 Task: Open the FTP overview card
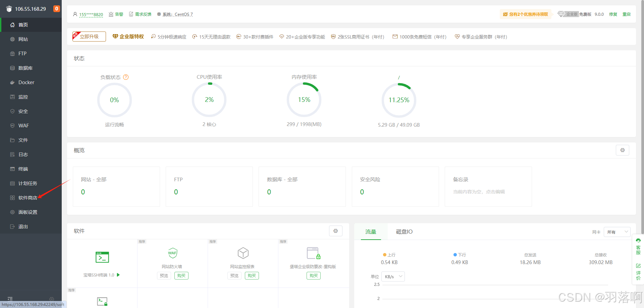pyautogui.click(x=209, y=187)
